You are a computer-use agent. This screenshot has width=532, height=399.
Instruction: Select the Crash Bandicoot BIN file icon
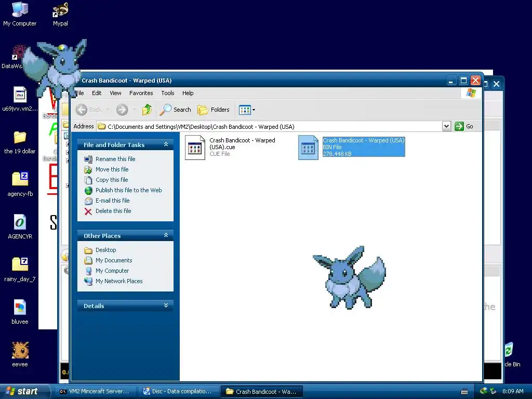(308, 148)
